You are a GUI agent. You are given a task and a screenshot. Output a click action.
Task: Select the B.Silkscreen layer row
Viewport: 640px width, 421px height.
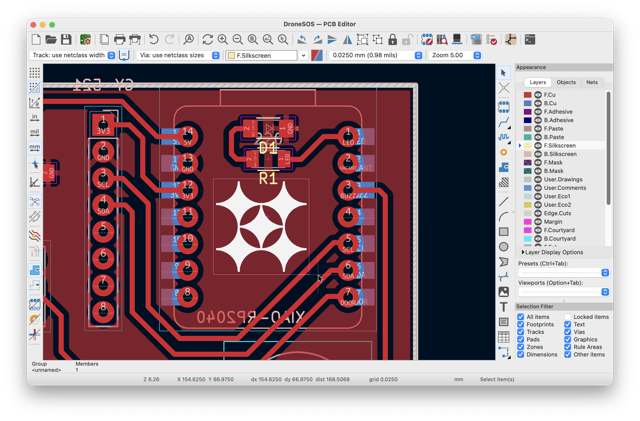[x=562, y=154]
